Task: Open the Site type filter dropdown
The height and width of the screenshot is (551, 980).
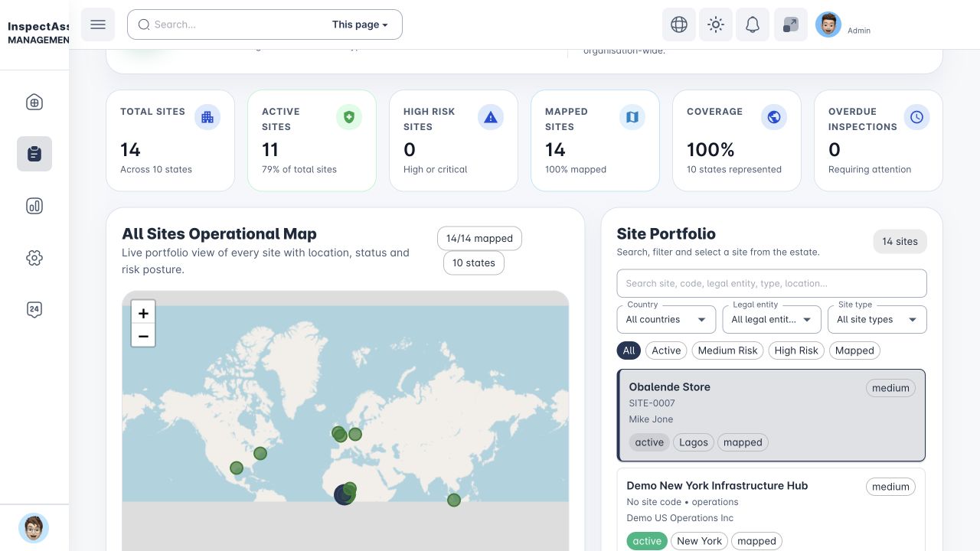Action: click(x=877, y=319)
